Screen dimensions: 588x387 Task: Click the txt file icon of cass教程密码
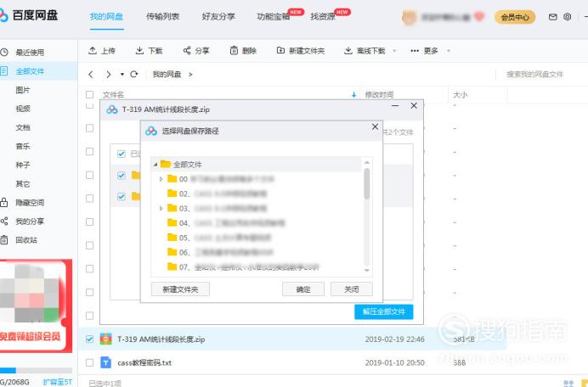(105, 362)
